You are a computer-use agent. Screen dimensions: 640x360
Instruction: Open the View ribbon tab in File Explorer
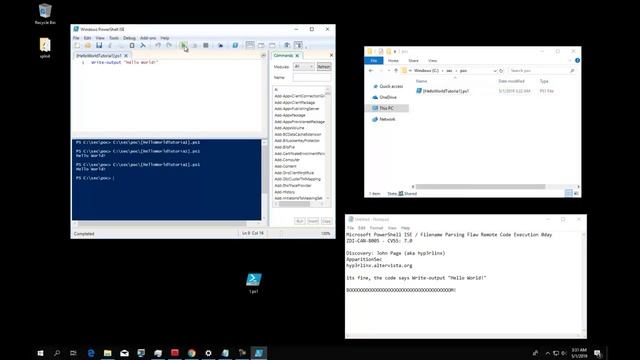tap(433, 60)
